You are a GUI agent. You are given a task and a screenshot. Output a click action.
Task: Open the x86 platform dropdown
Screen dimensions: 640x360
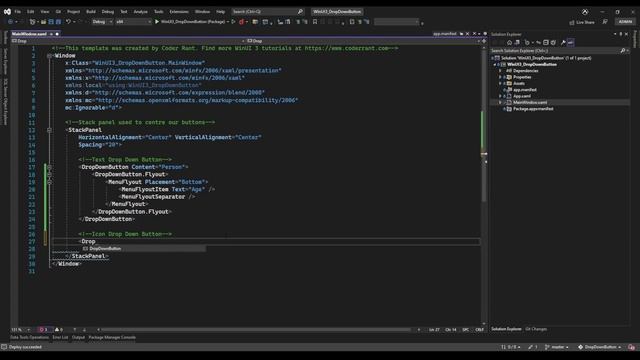(133, 22)
